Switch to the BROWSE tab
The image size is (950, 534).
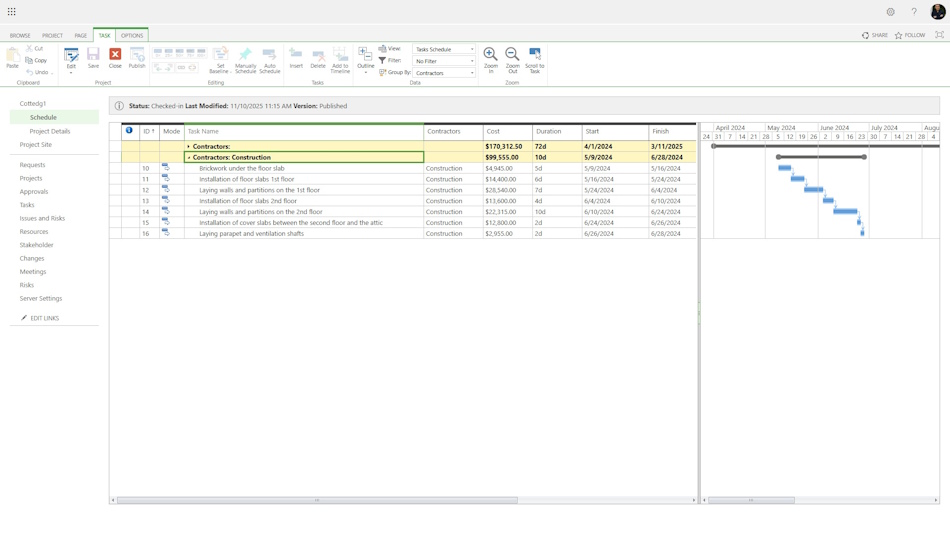(20, 36)
